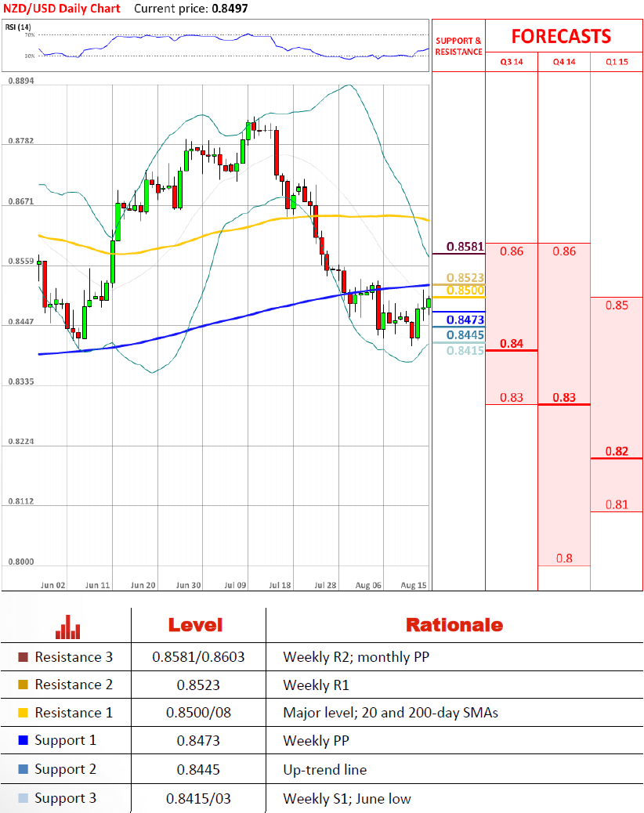Viewport: 644px width, 813px height.
Task: Click the 0.83 value in Q3 14 column
Action: point(512,398)
